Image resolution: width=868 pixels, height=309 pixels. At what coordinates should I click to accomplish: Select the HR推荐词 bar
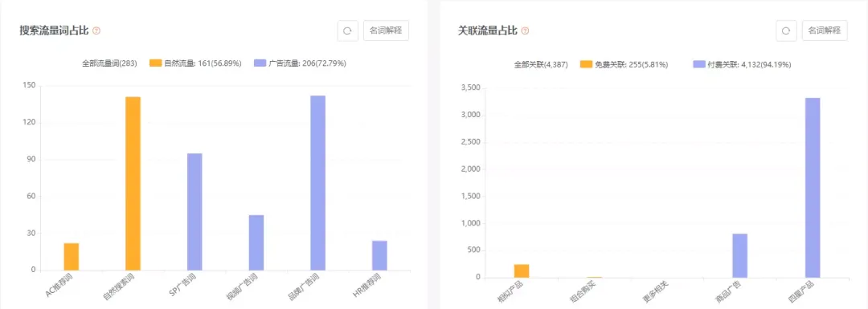click(x=379, y=255)
